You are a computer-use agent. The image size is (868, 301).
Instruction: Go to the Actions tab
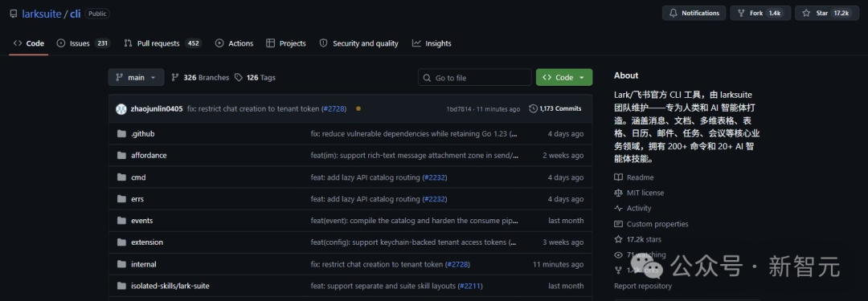[x=234, y=43]
